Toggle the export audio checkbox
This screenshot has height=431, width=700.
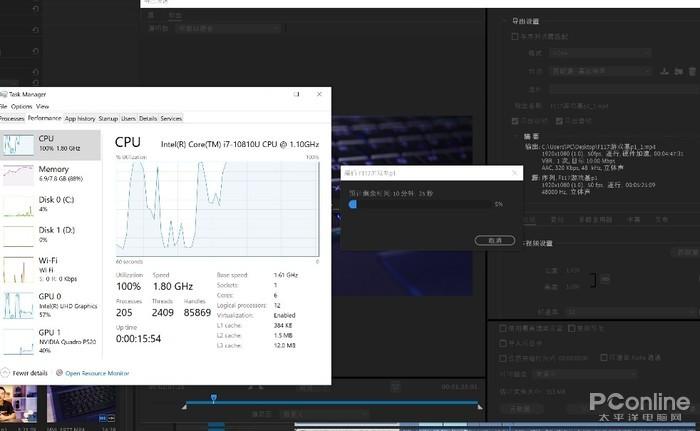click(559, 121)
